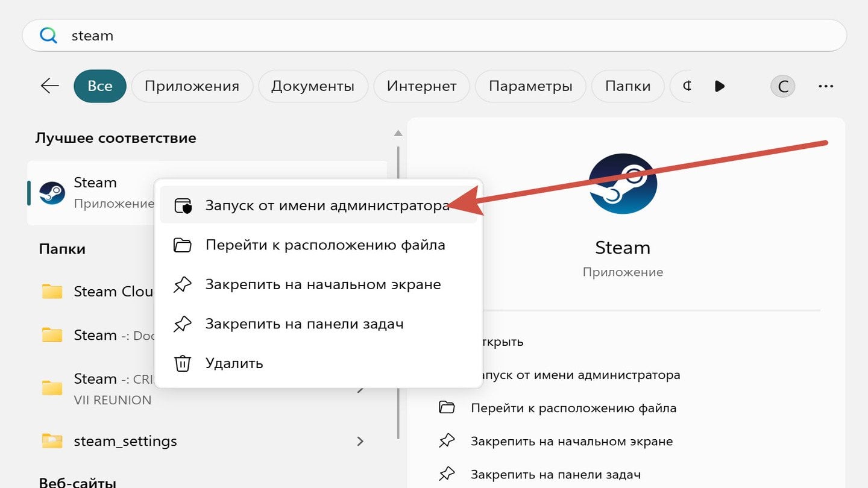Switch to the Документы filter tab
868x488 pixels.
(x=313, y=86)
